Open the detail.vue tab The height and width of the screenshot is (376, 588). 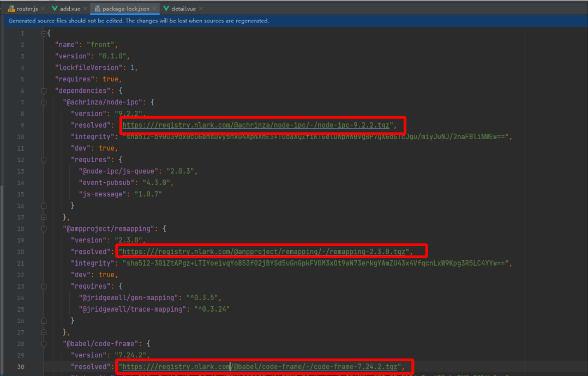coord(183,9)
